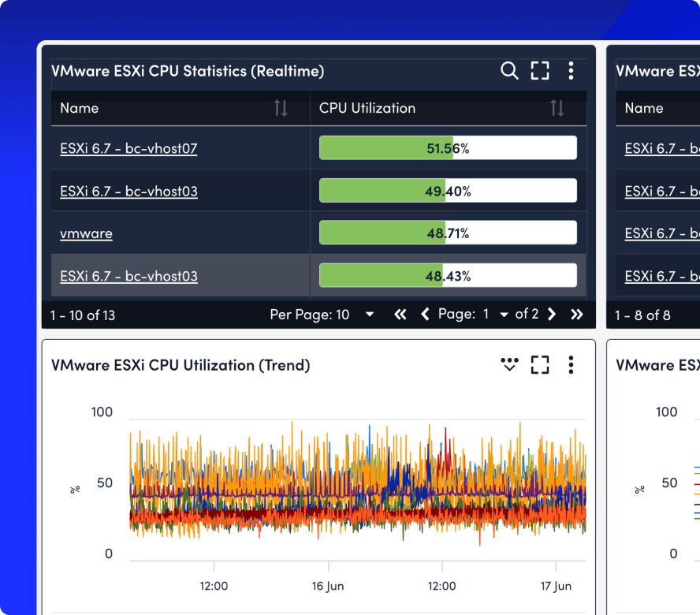Open the Trend widget three-dot menu
700x615 pixels.
[571, 365]
